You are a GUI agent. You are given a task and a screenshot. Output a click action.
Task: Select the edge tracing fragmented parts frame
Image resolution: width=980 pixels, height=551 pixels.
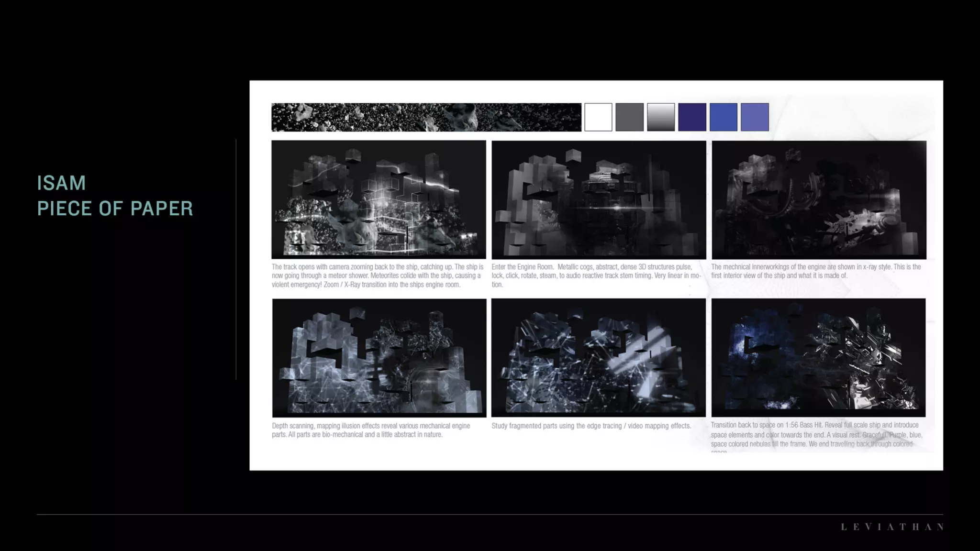pyautogui.click(x=598, y=358)
